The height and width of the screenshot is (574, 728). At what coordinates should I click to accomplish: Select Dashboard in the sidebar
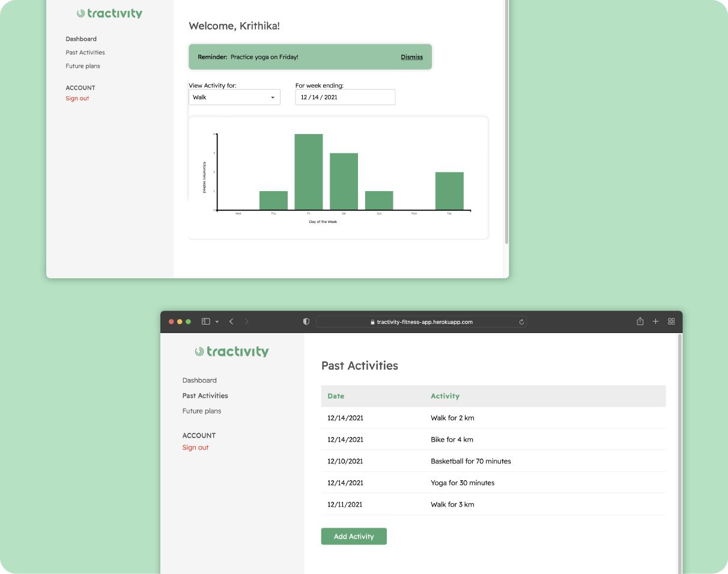199,380
